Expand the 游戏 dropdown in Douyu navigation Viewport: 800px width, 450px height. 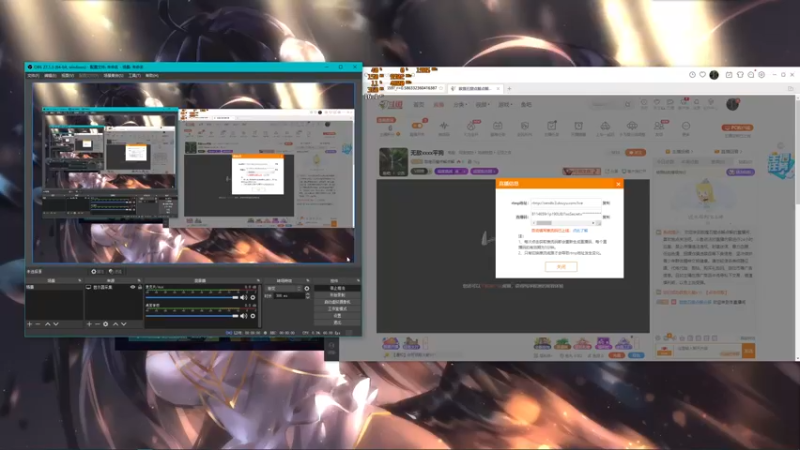click(504, 105)
